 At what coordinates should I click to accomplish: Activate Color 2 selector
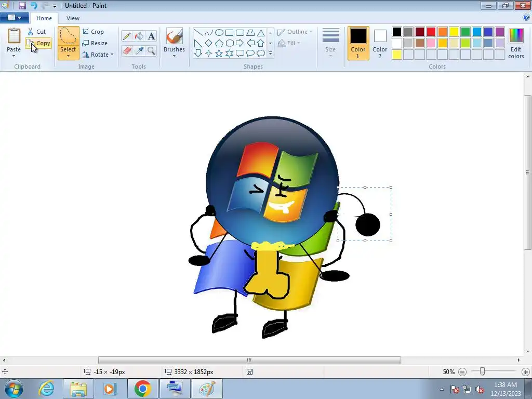pyautogui.click(x=380, y=44)
